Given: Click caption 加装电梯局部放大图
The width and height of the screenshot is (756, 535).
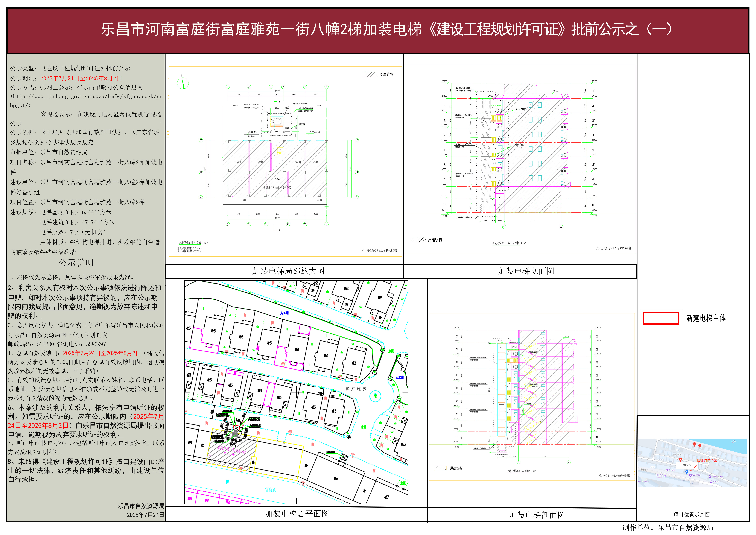Looking at the screenshot, I should [x=288, y=271].
